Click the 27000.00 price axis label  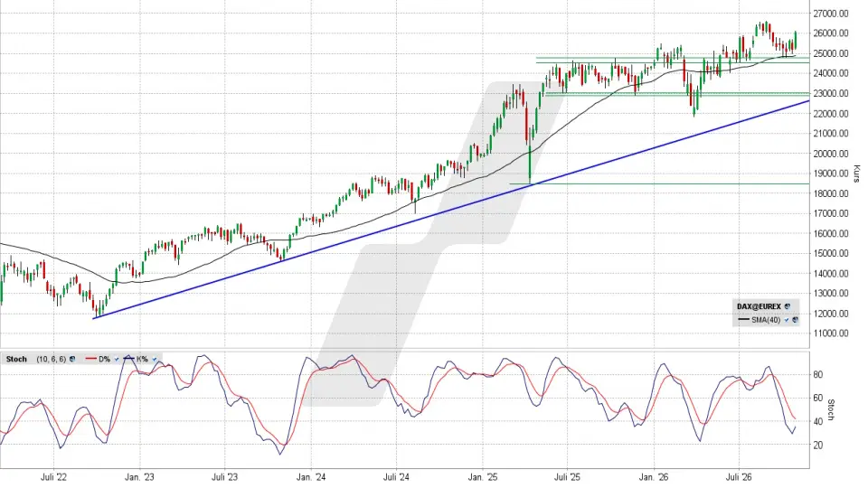pos(830,14)
